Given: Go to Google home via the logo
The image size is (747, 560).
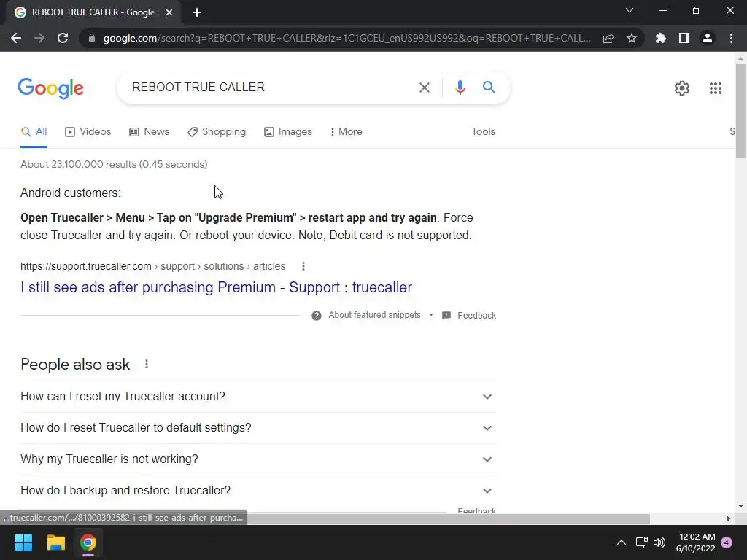Looking at the screenshot, I should point(51,88).
